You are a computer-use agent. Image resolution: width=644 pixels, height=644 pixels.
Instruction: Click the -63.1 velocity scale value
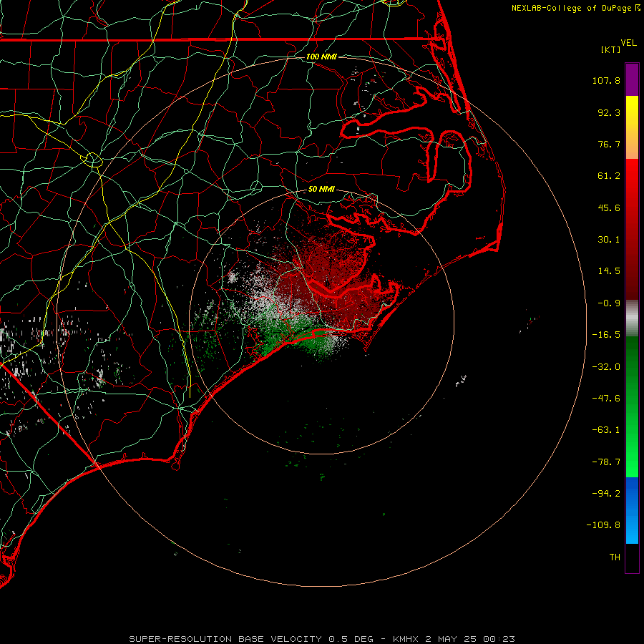tap(606, 430)
